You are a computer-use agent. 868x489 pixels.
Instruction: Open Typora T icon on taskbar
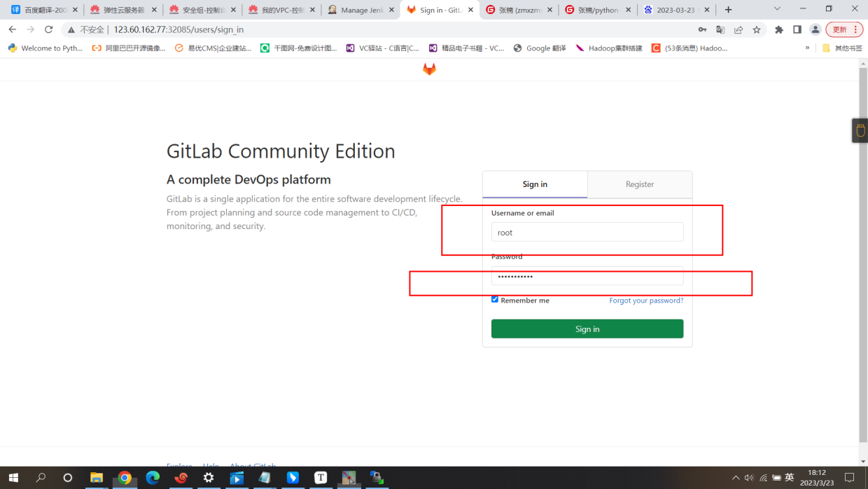pos(321,478)
